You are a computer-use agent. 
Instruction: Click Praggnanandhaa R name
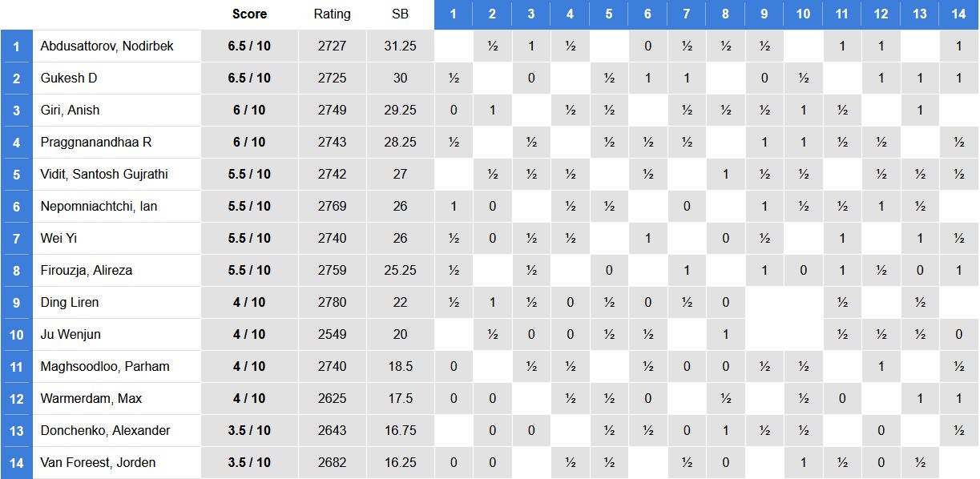click(x=96, y=142)
